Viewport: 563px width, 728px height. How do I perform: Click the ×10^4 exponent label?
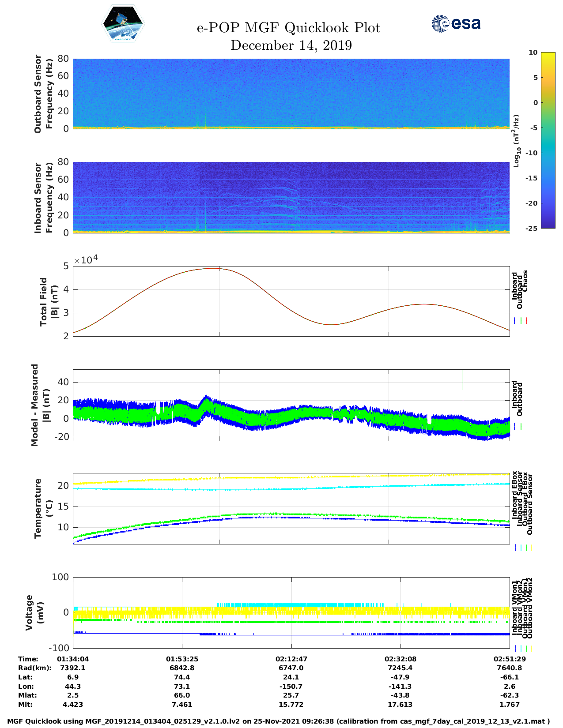pos(86,260)
